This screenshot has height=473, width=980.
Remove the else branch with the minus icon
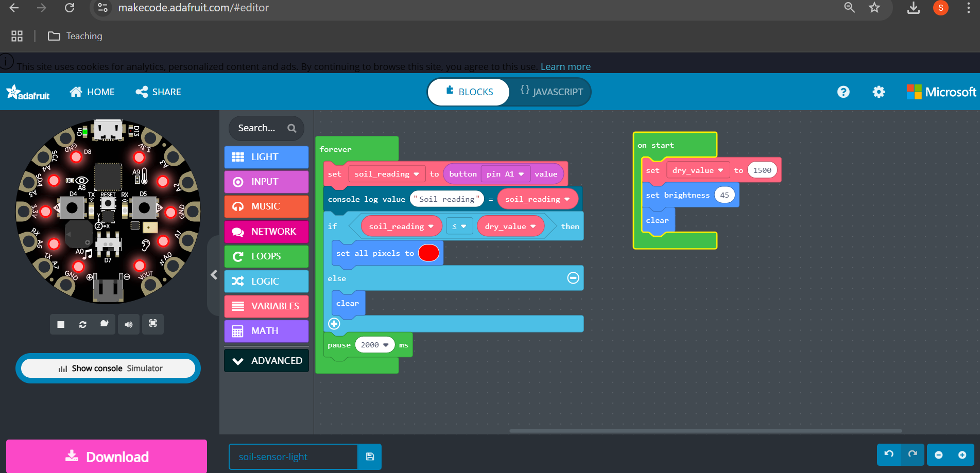pos(573,278)
